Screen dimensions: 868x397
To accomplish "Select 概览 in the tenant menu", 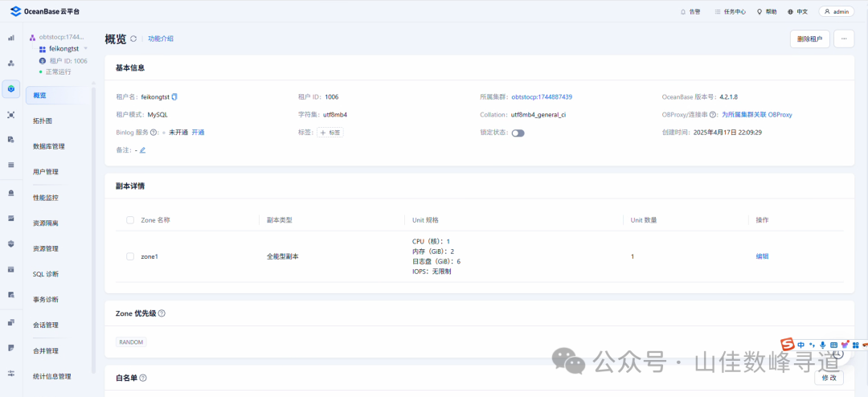I will 57,96.
